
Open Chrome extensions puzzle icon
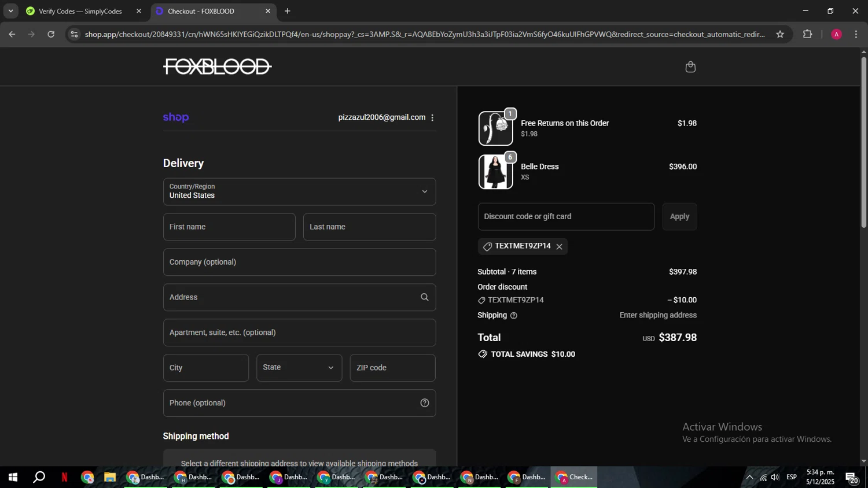[x=808, y=34]
